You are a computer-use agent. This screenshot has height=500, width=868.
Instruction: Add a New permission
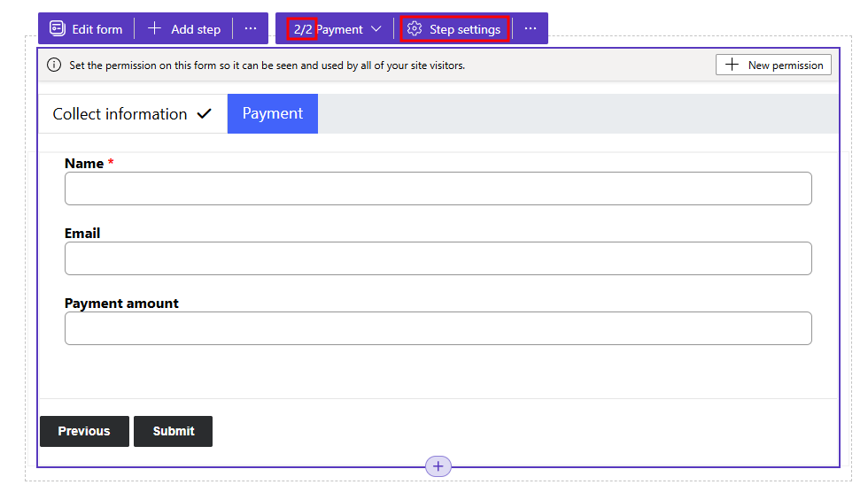pyautogui.click(x=773, y=65)
